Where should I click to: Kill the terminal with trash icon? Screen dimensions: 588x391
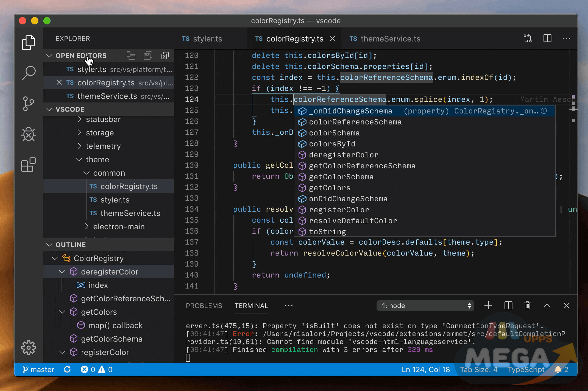[527, 306]
